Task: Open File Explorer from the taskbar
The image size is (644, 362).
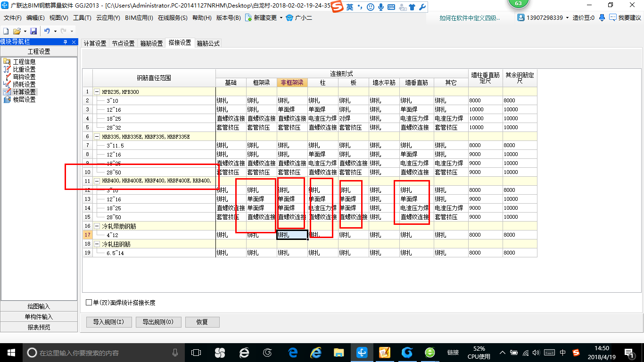Action: click(339, 353)
